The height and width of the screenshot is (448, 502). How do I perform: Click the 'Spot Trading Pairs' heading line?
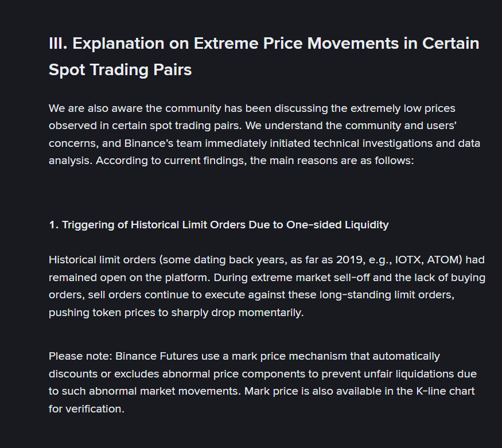[x=120, y=70]
